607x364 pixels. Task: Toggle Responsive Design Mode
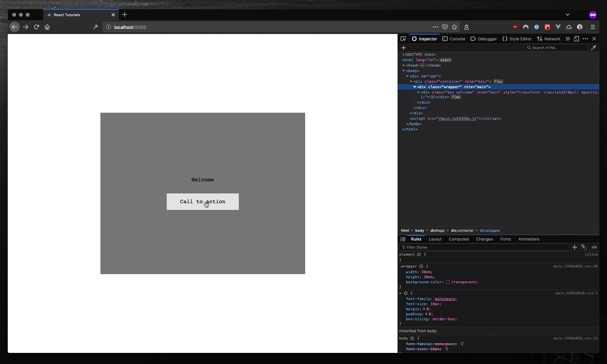pyautogui.click(x=576, y=39)
